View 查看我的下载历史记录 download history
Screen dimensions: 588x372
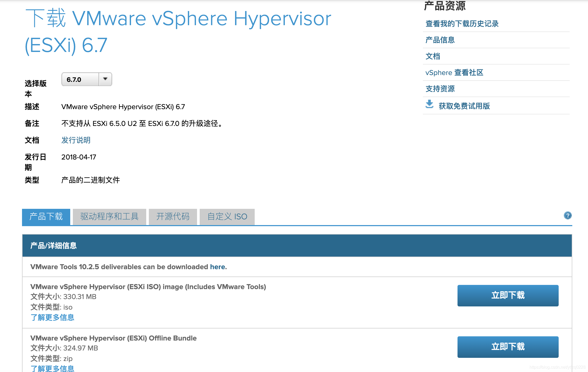coord(462,24)
